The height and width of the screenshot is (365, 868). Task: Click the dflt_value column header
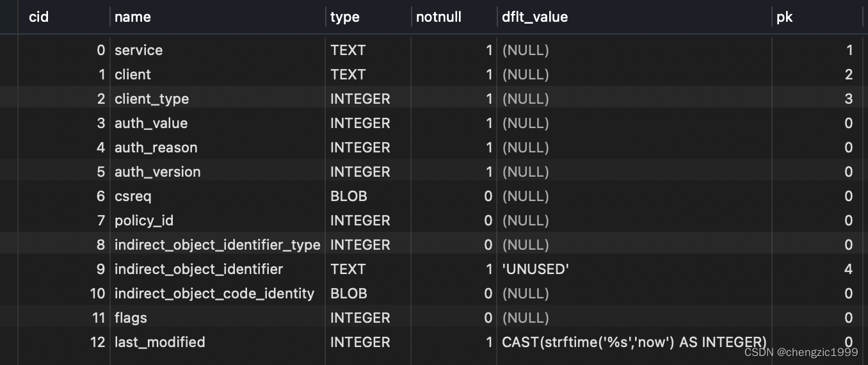pyautogui.click(x=534, y=17)
